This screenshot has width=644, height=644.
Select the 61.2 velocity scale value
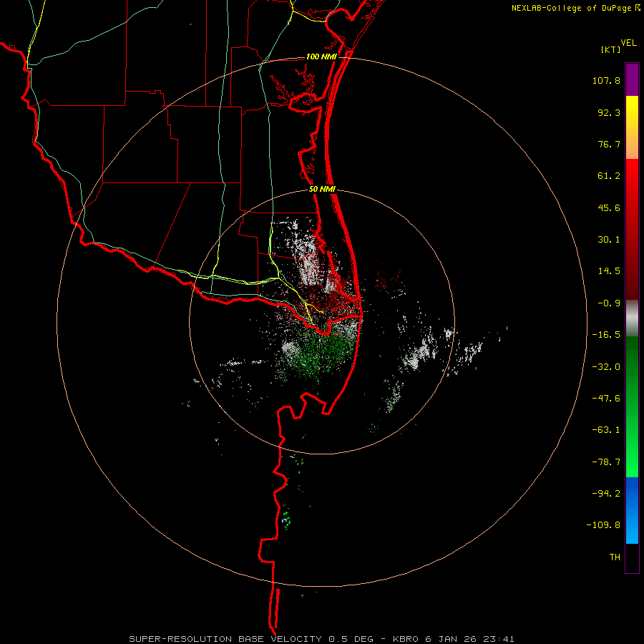tap(609, 176)
